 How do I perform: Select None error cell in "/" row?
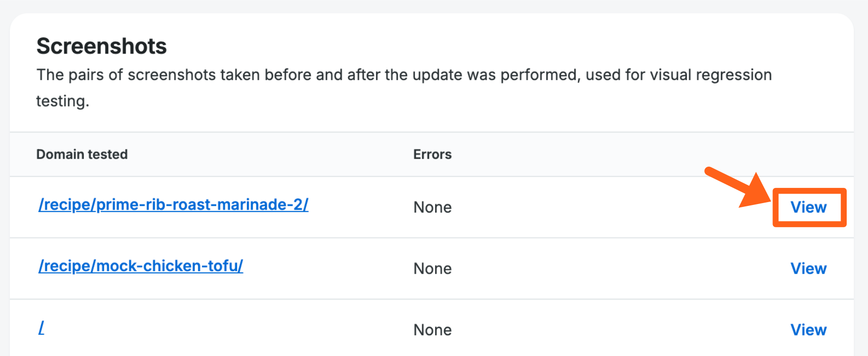pyautogui.click(x=432, y=330)
